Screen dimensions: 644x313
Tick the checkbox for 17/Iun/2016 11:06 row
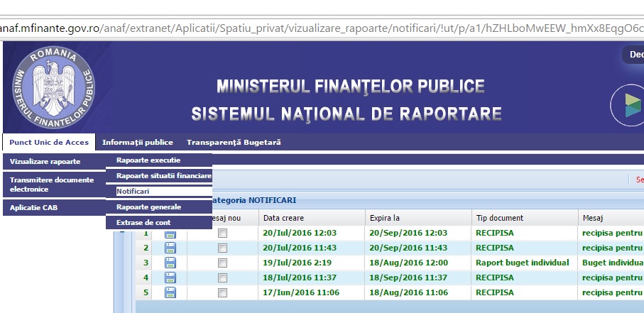(x=223, y=293)
